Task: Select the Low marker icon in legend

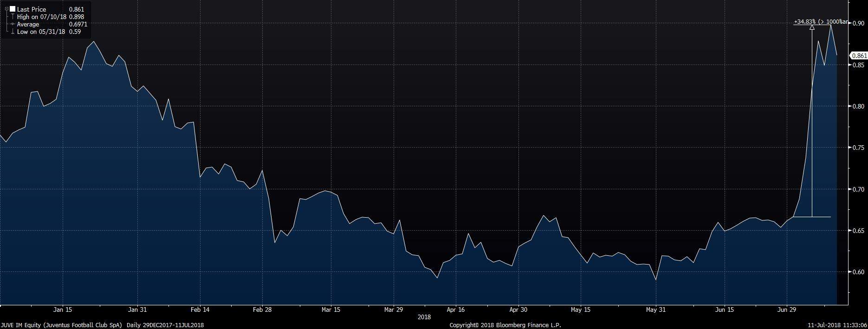Action: point(12,32)
